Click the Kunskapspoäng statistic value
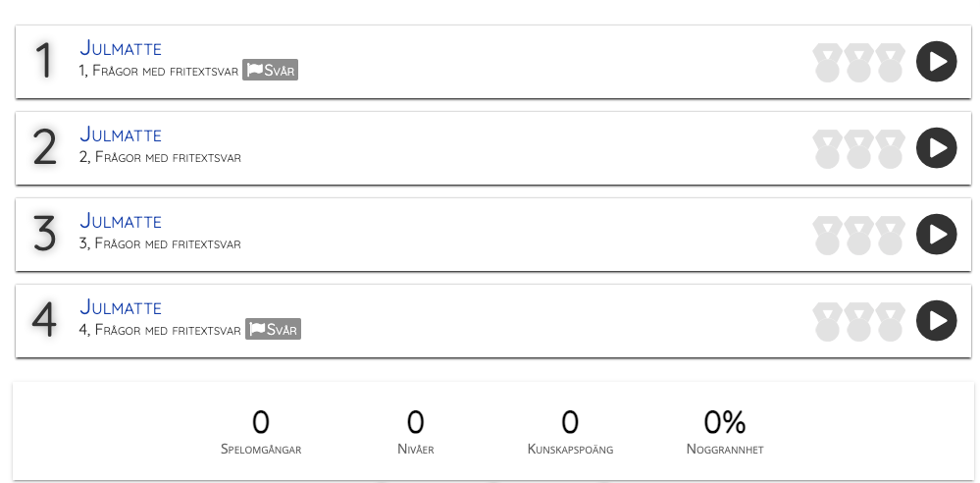Screen dimensions: 980x483 tap(570, 423)
